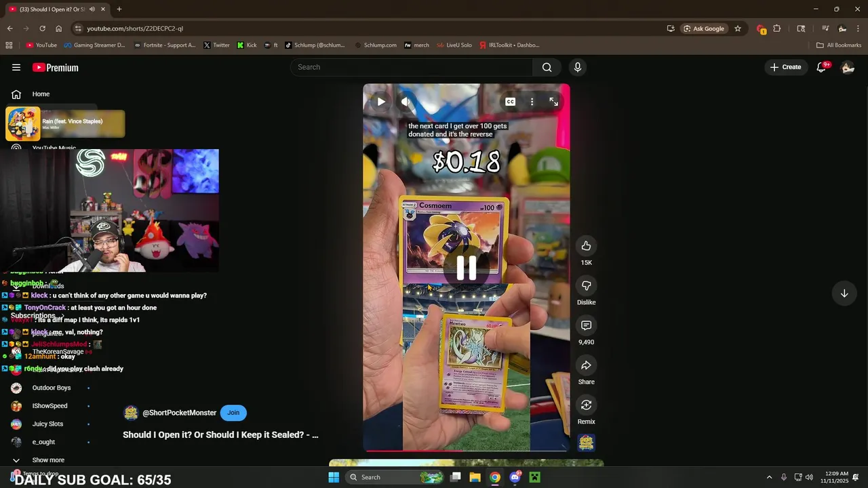Play the Short from the top-left control

tap(381, 102)
